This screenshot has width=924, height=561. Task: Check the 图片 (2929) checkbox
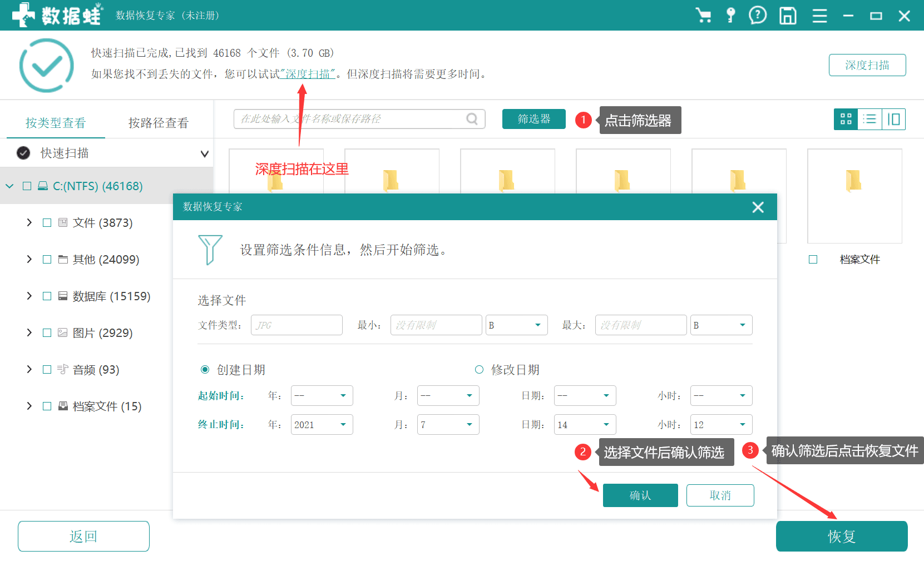47,332
